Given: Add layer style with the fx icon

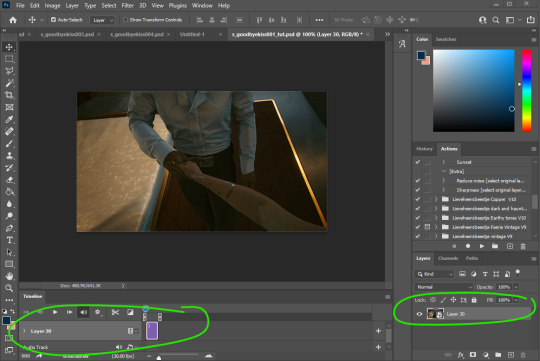Looking at the screenshot, I should (x=460, y=355).
